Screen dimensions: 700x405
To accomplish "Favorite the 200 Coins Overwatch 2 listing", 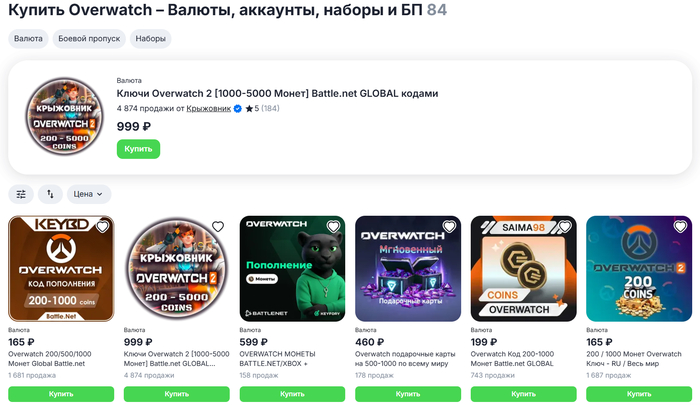I will [x=680, y=227].
